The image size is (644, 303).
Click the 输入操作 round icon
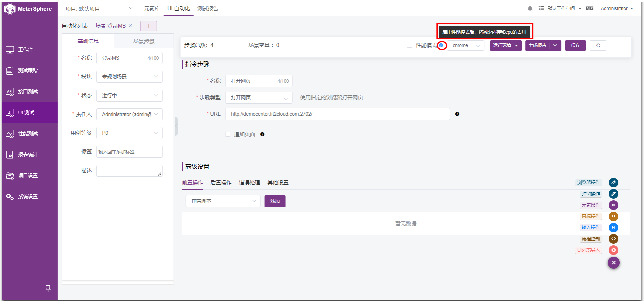pyautogui.click(x=613, y=227)
